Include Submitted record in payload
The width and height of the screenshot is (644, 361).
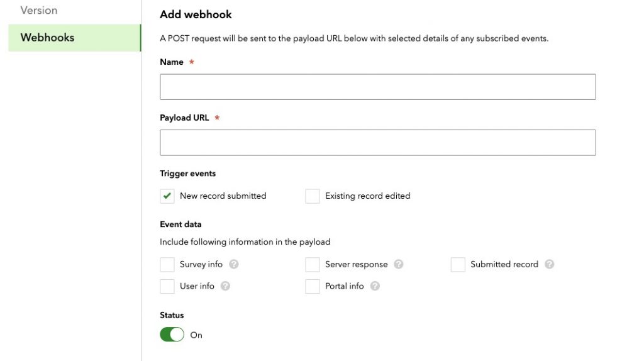coord(458,265)
